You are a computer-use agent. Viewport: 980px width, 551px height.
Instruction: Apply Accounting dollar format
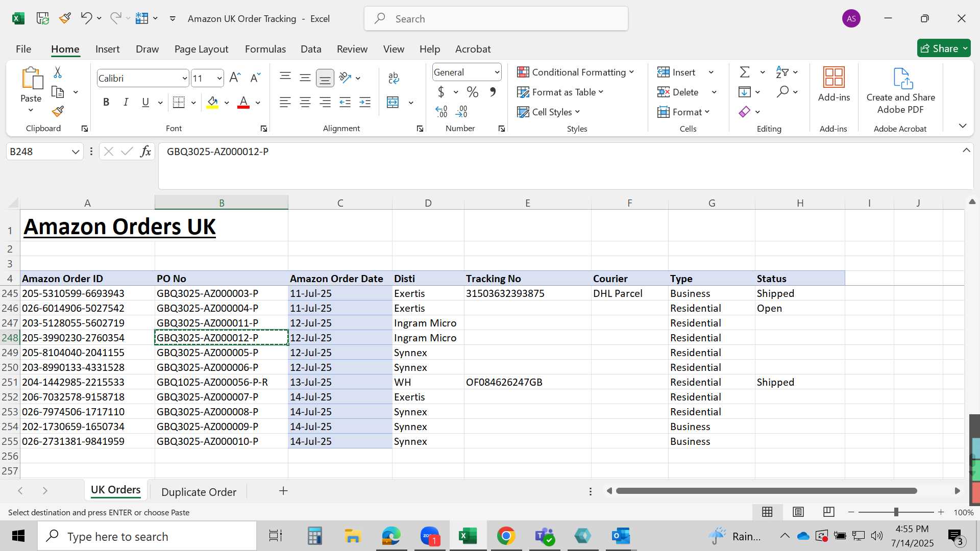click(x=441, y=92)
